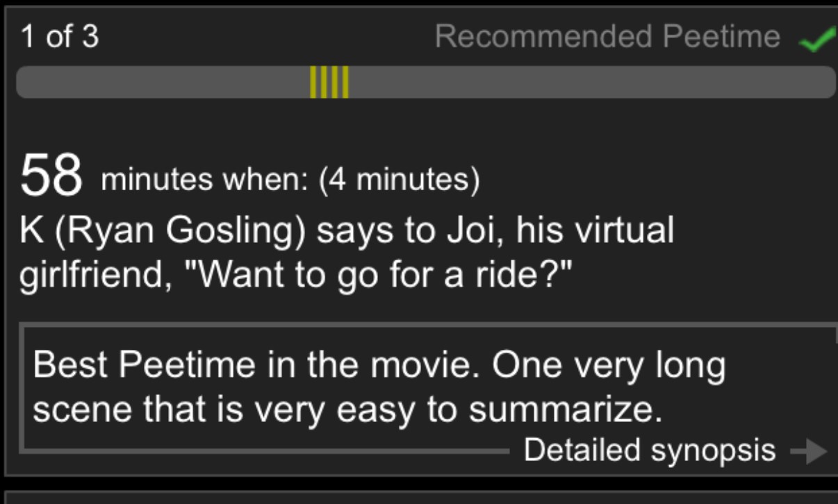Click the green Recommended Peetime checkmark
Screen dimensions: 838x504
[x=818, y=41]
